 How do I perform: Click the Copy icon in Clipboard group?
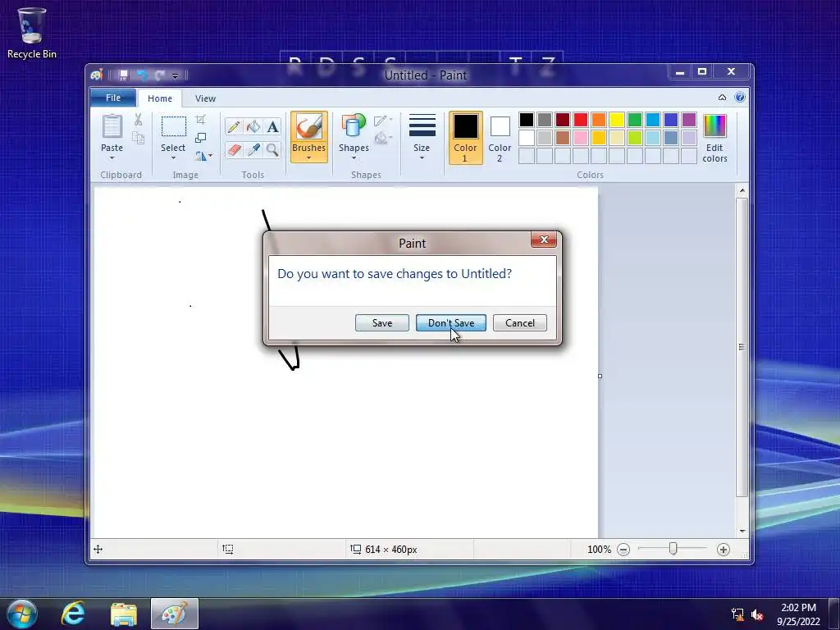click(138, 138)
